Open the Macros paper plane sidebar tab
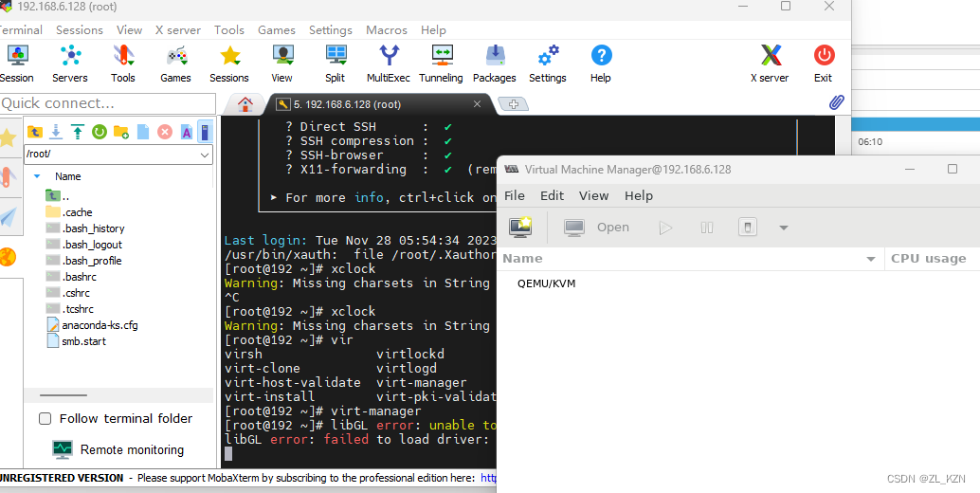 (x=9, y=217)
